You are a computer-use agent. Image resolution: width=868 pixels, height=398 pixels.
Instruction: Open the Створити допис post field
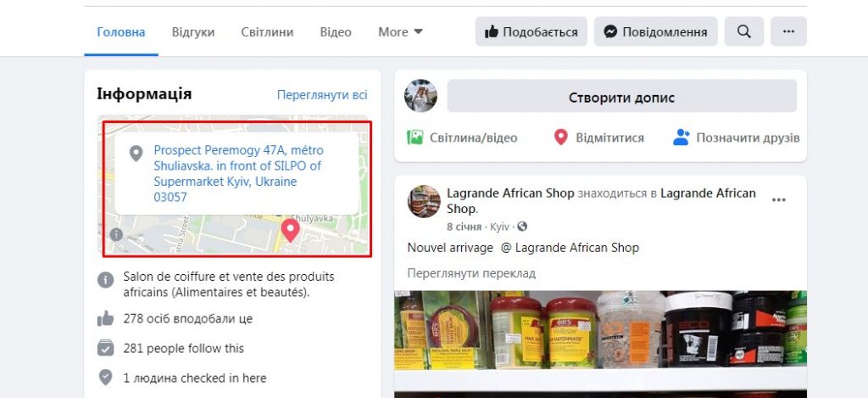pyautogui.click(x=621, y=96)
